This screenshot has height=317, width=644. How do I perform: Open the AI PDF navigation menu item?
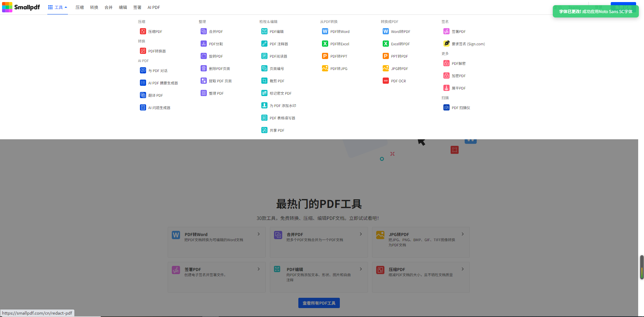pos(154,7)
